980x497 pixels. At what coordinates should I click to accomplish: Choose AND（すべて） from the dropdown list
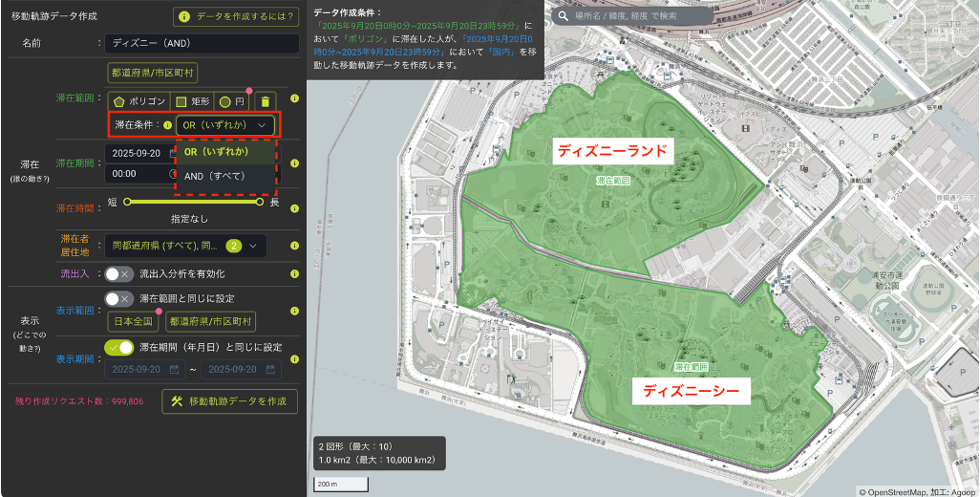pos(214,176)
